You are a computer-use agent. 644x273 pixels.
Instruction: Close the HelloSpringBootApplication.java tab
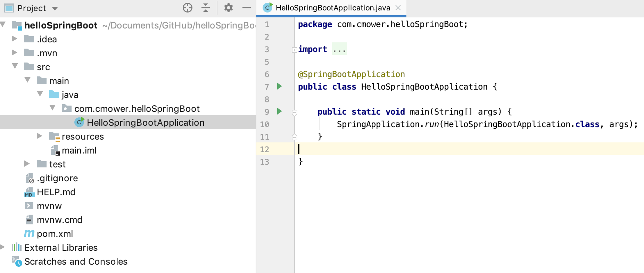click(398, 8)
